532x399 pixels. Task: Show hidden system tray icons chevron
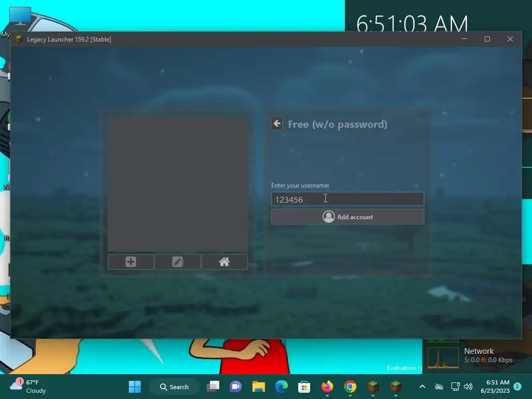pyautogui.click(x=422, y=387)
